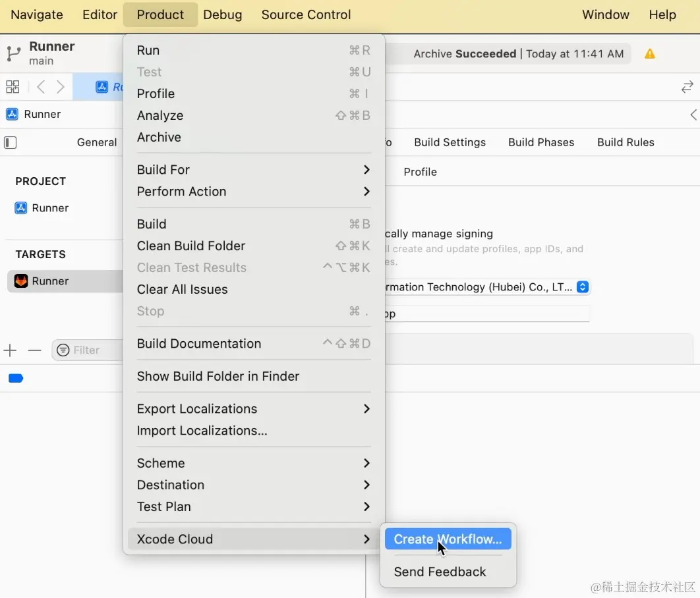Open the Editor menu
Image resolution: width=700 pixels, height=598 pixels.
(x=100, y=14)
